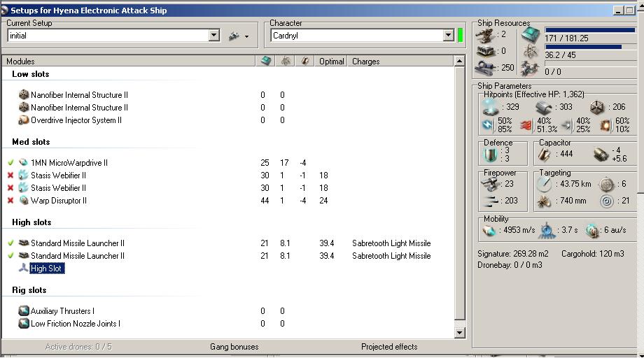Screen dimensions: 644x358
Task: Open the Active drones section
Action: click(x=78, y=347)
